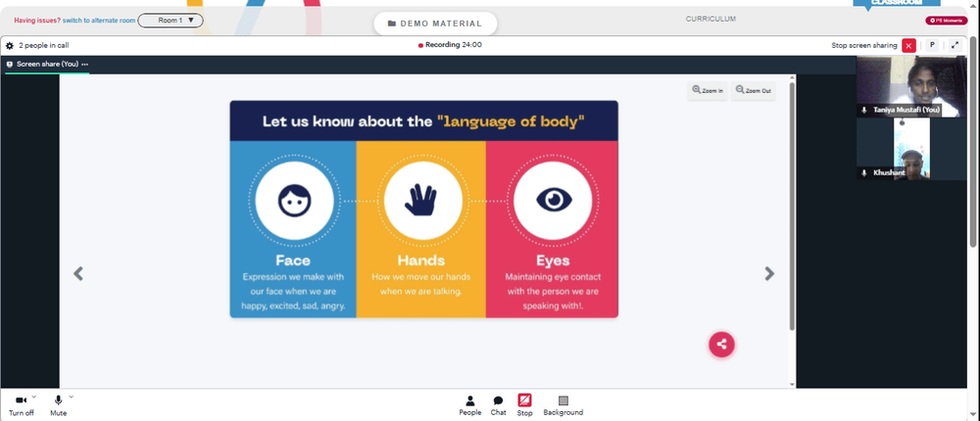Click the 'Eyes' heading on slide
Screen dimensions: 980x421
pyautogui.click(x=553, y=260)
